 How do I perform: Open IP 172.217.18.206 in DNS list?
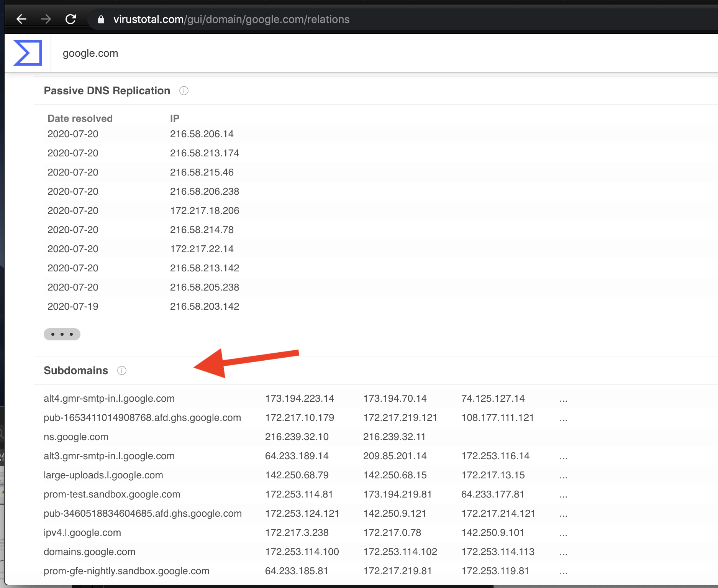(x=204, y=211)
